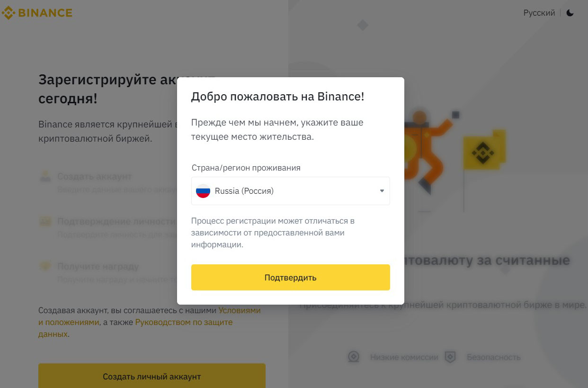588x388 pixels.
Task: Click the Binance logo icon
Action: tap(9, 13)
